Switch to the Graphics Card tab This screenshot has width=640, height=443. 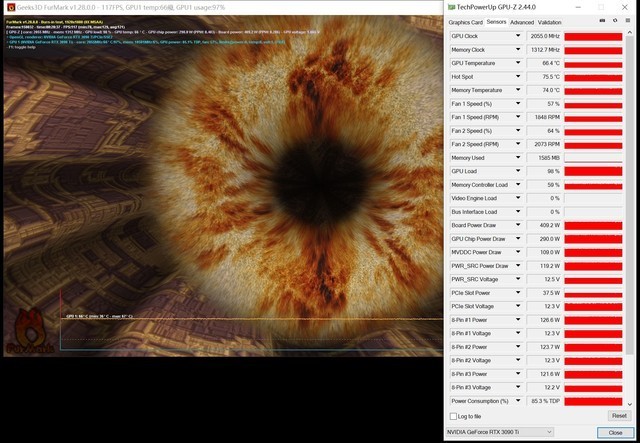coord(465,21)
